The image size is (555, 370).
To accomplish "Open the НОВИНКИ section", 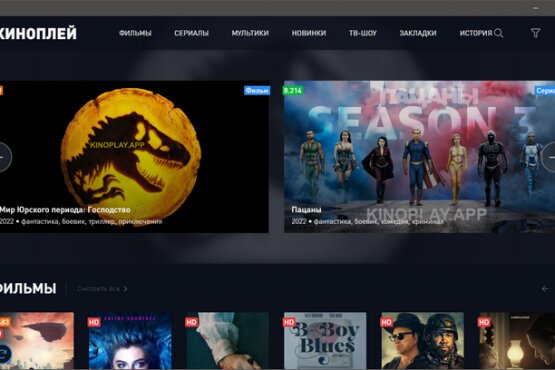I will pyautogui.click(x=309, y=33).
